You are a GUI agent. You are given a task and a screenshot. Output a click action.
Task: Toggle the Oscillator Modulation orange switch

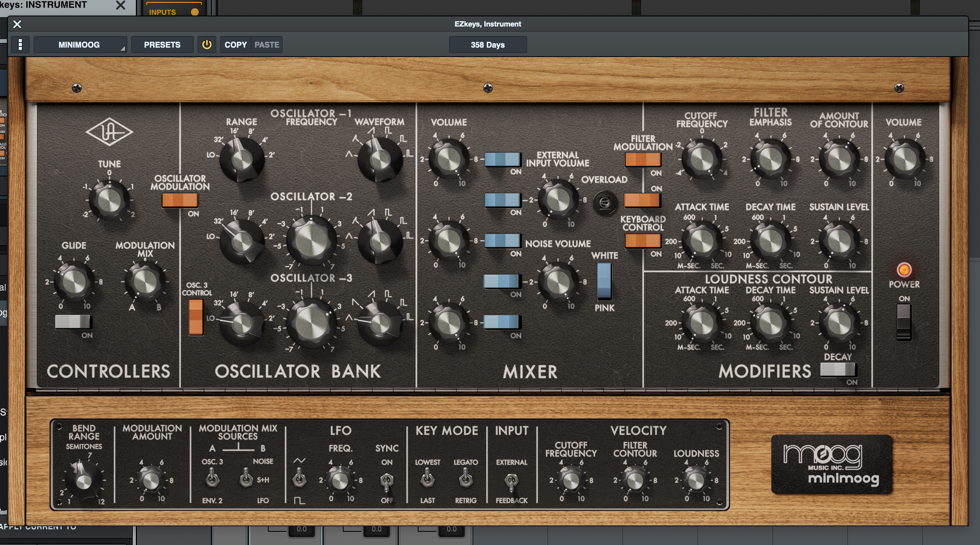[180, 200]
